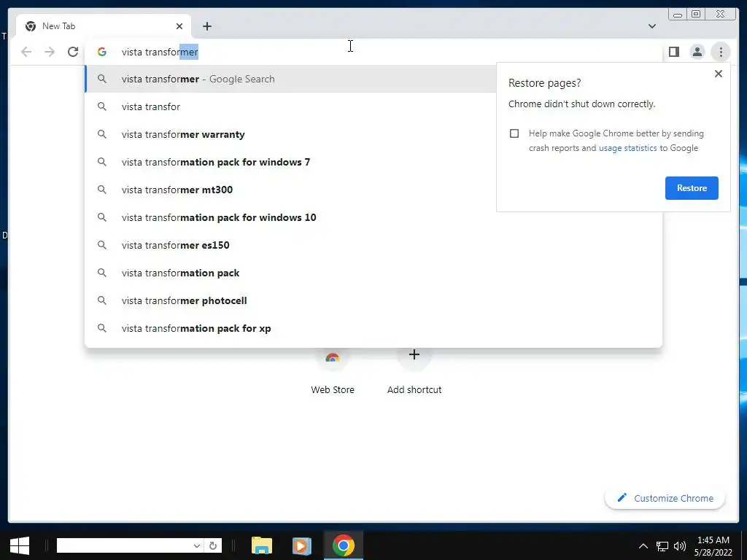747x560 pixels.
Task: Pick 'vista transformation pack for xp' suggestion
Action: pos(373,328)
